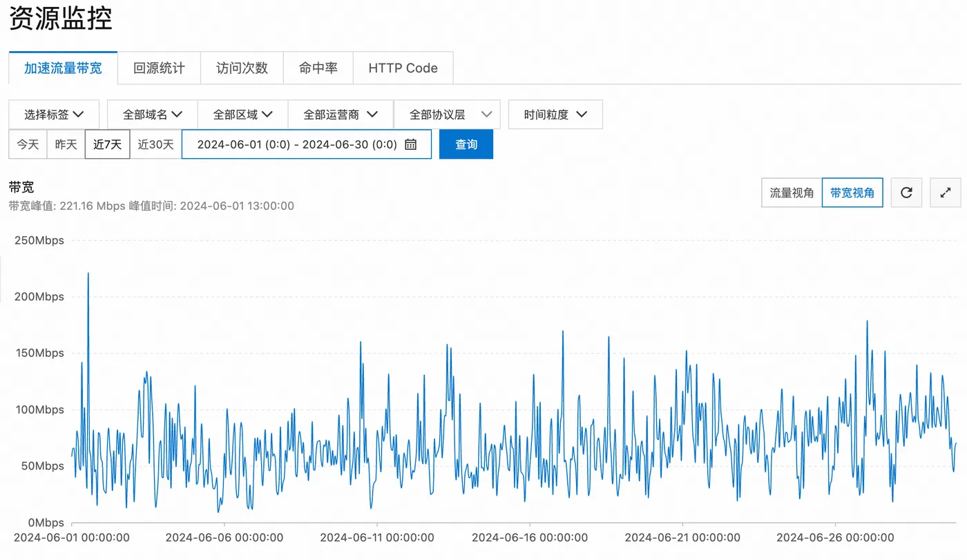Image resolution: width=967 pixels, height=560 pixels.
Task: Click the 2024-06-26 00:00:00 axis label
Action: pos(835,537)
